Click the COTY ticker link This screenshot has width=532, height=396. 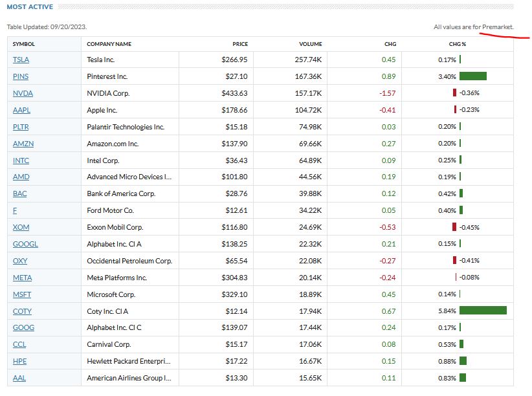[x=22, y=311]
